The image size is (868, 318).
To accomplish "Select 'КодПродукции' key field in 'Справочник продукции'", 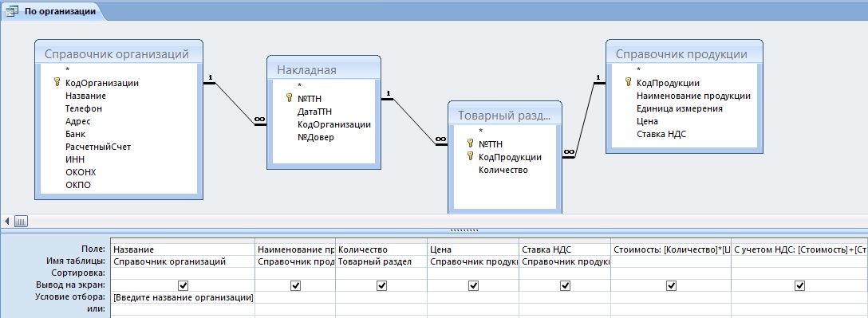I will [x=668, y=83].
